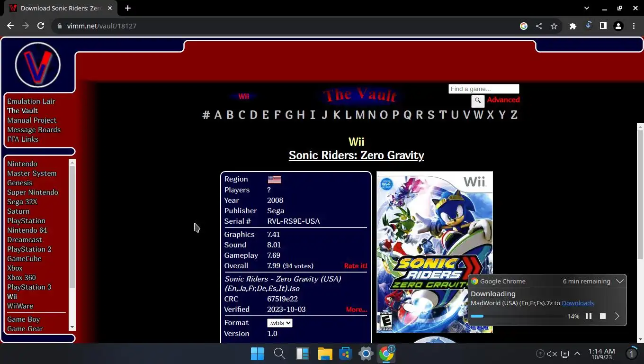
Task: Open the Chrome extensions puzzle icon
Action: 573,26
